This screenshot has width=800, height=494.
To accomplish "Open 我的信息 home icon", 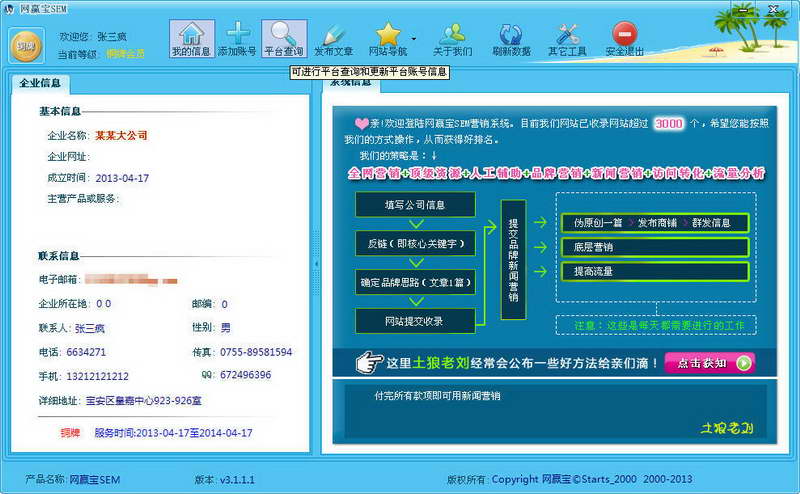I will pos(191,38).
